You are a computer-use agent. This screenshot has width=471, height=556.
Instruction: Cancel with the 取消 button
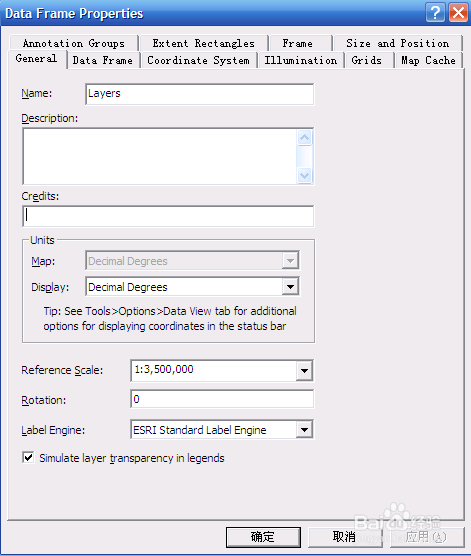click(x=345, y=537)
